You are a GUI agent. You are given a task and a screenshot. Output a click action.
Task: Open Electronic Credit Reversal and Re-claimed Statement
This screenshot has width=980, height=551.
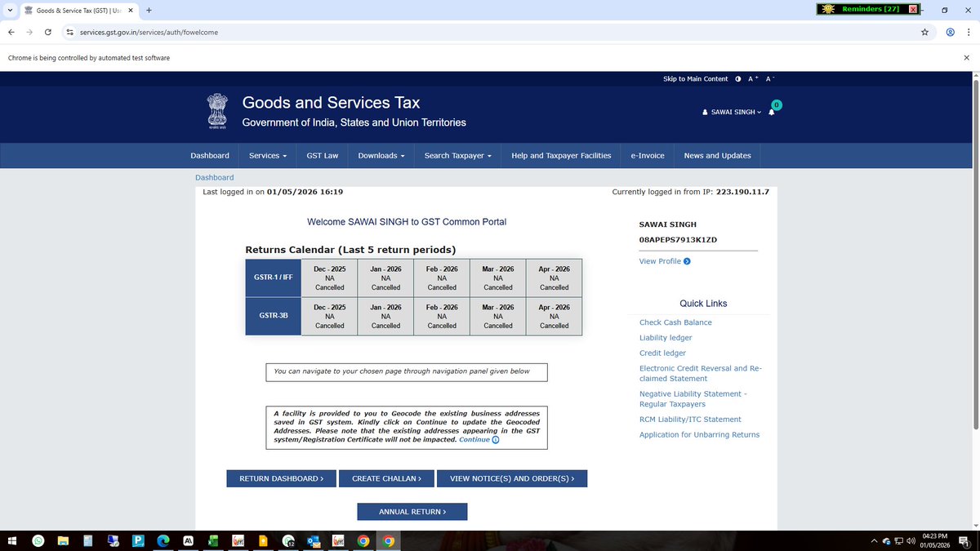(x=701, y=373)
